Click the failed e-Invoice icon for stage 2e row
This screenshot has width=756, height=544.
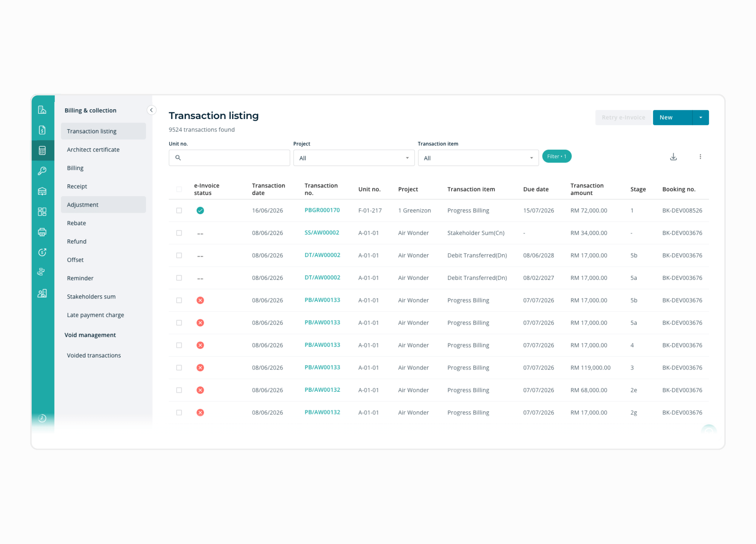click(200, 390)
